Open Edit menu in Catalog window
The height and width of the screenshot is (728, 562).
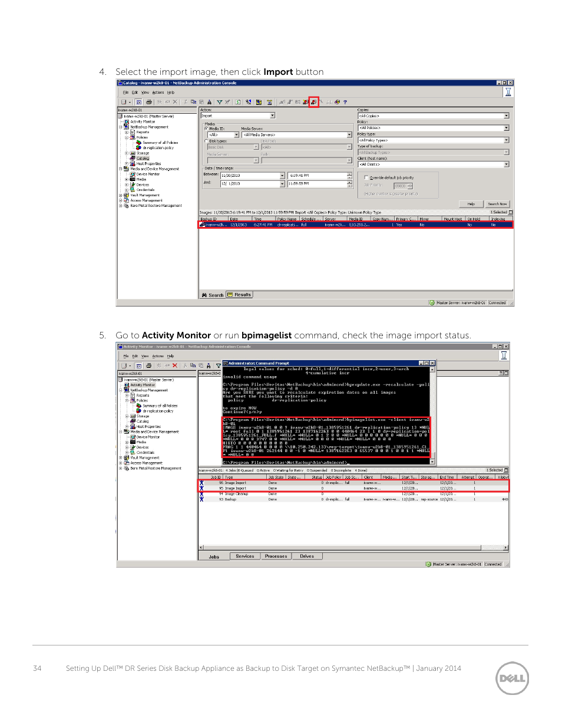coord(135,93)
